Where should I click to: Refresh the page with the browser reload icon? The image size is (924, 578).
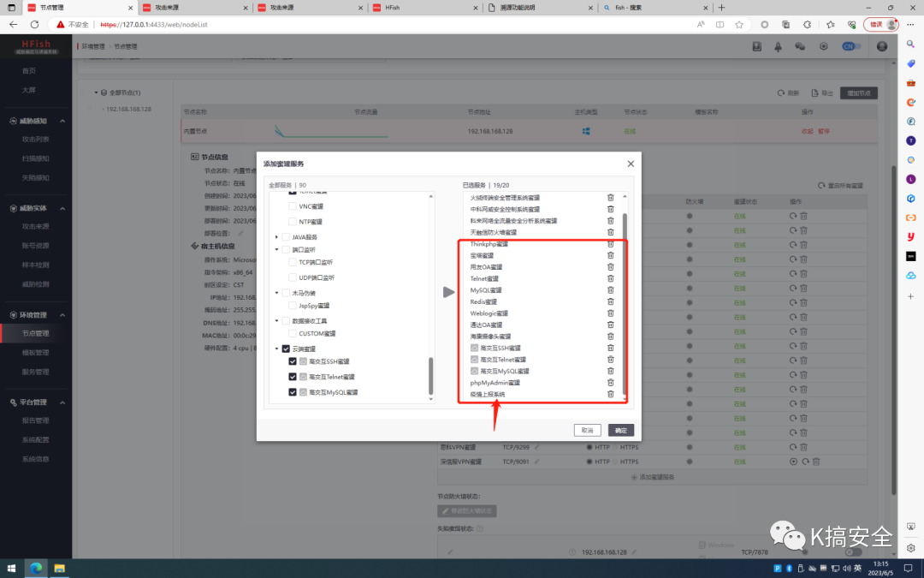(x=35, y=25)
